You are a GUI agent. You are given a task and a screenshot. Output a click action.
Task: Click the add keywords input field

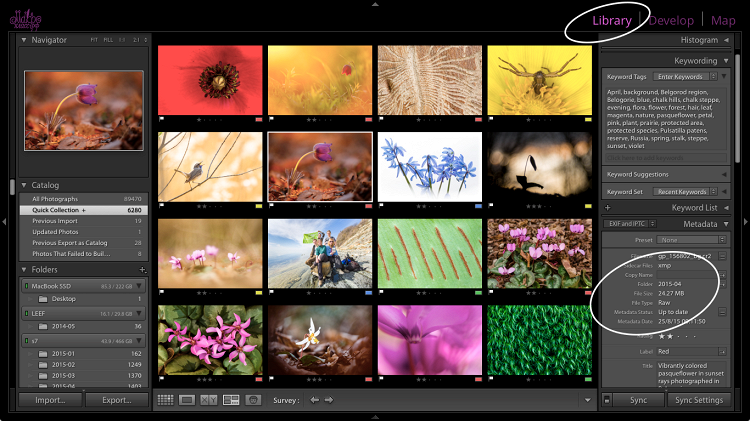666,158
